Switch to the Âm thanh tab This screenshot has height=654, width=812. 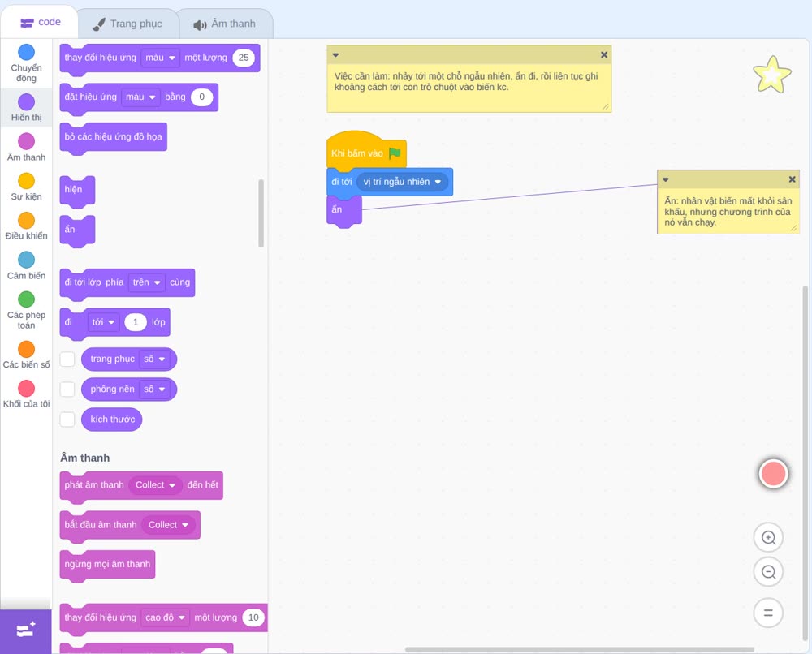225,24
